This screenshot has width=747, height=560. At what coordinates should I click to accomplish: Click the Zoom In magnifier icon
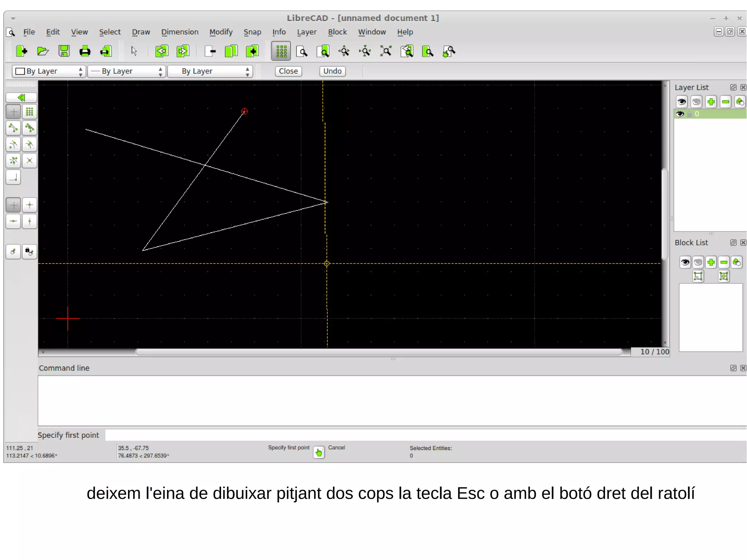(344, 51)
